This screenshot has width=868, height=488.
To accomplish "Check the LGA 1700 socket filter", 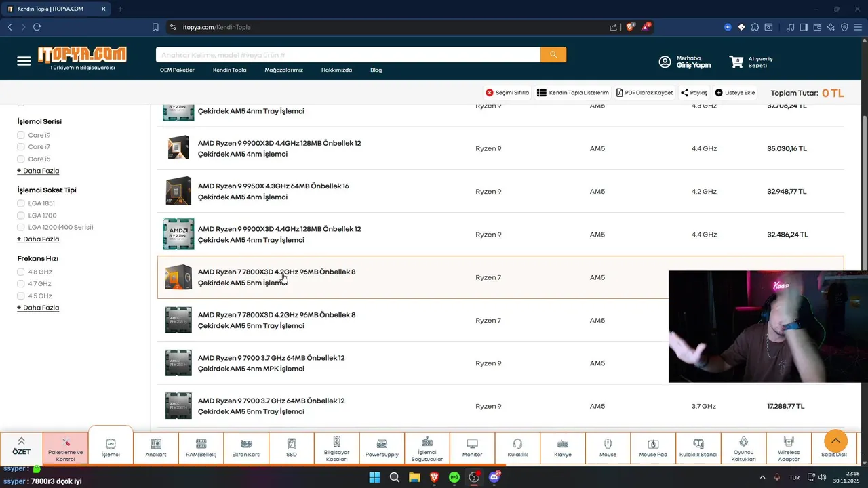I will tap(21, 216).
